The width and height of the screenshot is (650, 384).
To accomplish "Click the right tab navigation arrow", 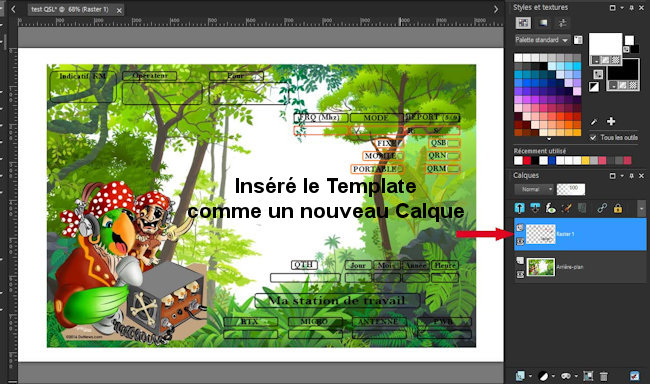I will [x=496, y=9].
